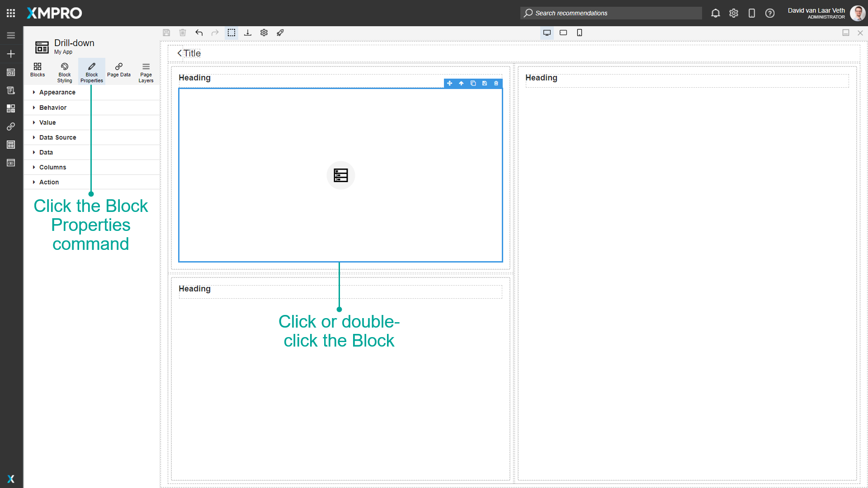This screenshot has height=488, width=868.
Task: Expand the Action section
Action: pyautogui.click(x=92, y=182)
